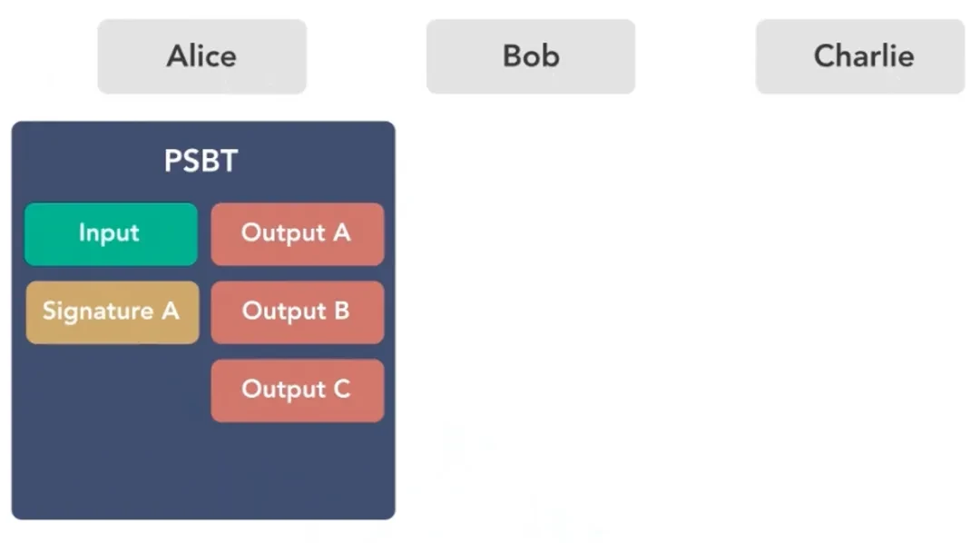The width and height of the screenshot is (980, 543).
Task: Select the Bob participant box
Action: [x=531, y=56]
